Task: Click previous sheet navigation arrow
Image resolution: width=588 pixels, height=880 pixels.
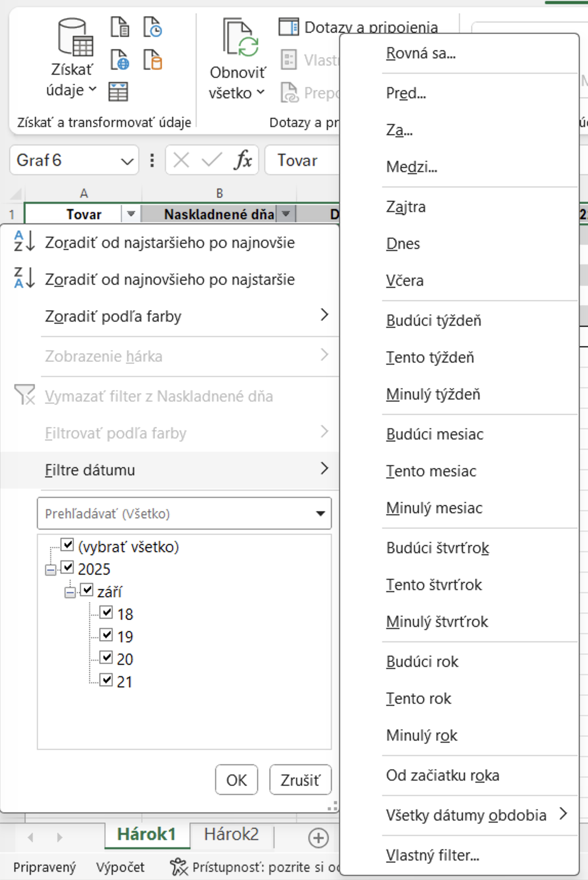Action: tap(31, 837)
